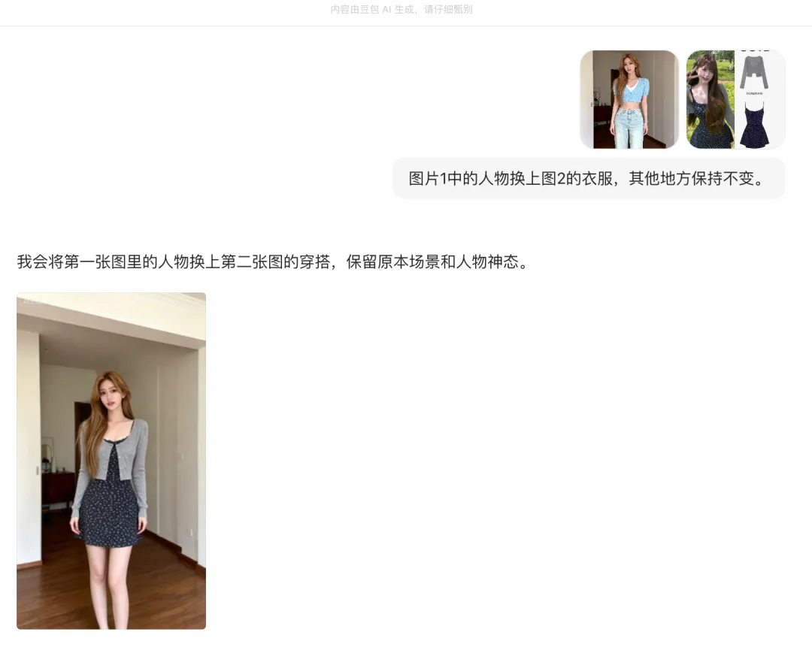812x650 pixels.
Task: Click the navy floral dress product image
Action: coord(755,125)
